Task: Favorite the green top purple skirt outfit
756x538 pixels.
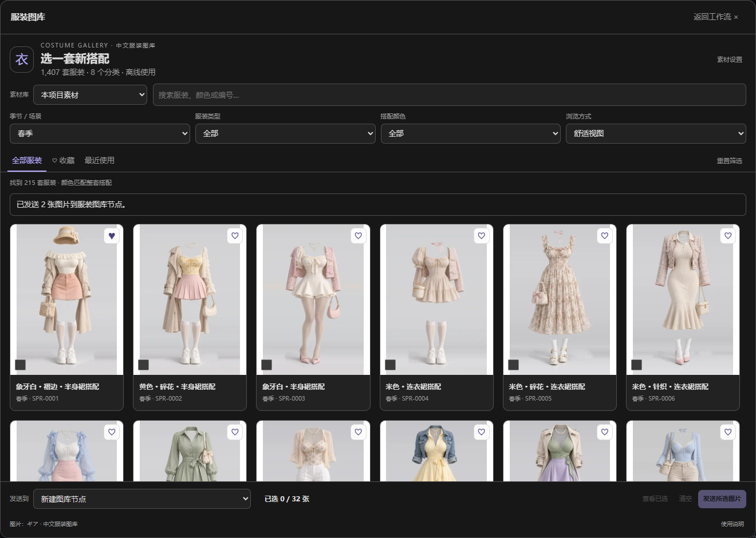Action: tap(604, 432)
